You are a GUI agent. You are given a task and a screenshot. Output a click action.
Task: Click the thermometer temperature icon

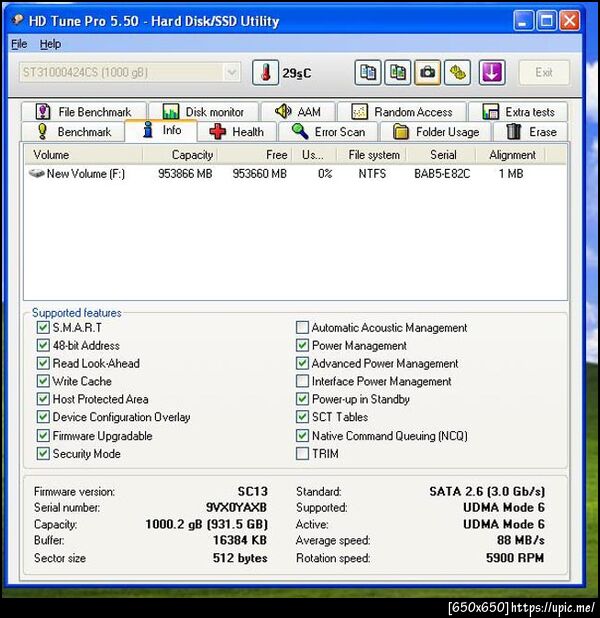click(265, 73)
